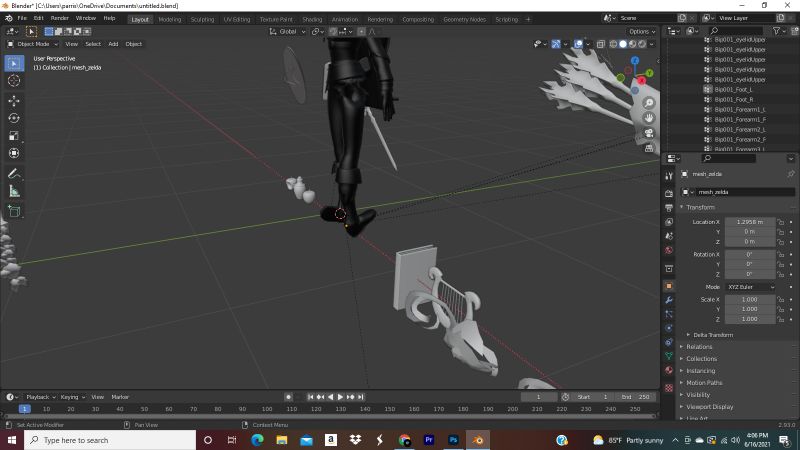
Task: Click the Windows Start button
Action: pyautogui.click(x=12, y=440)
